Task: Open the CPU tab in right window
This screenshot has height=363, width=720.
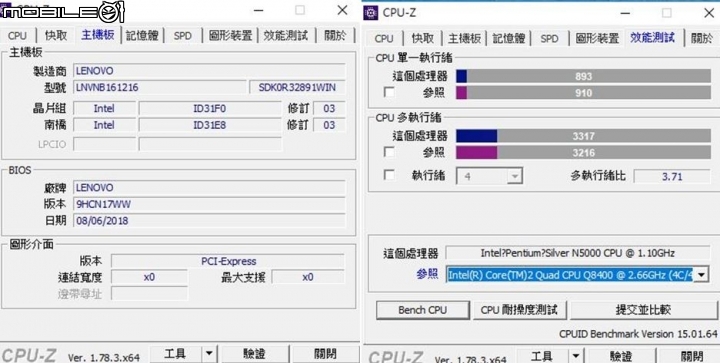Action: point(384,39)
